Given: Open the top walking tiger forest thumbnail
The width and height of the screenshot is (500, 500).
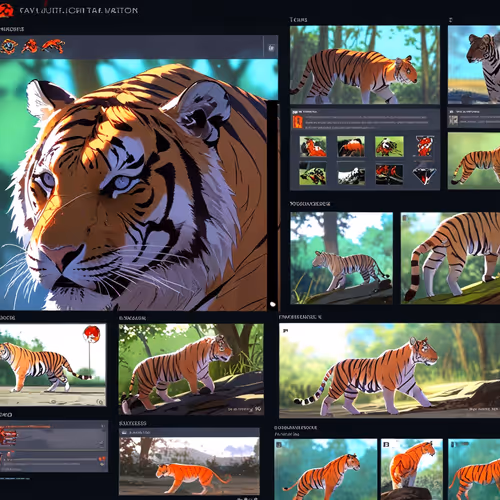Looking at the screenshot, I should (365, 65).
